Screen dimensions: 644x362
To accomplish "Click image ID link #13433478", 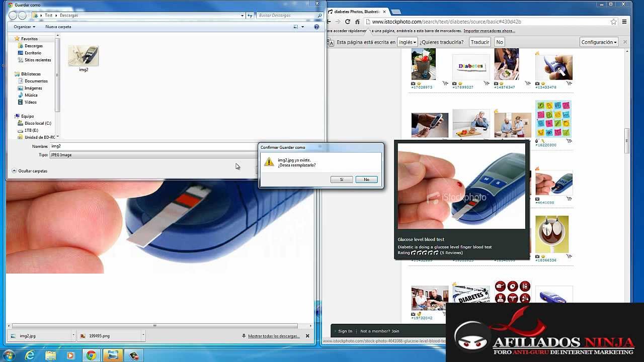I will click(545, 87).
